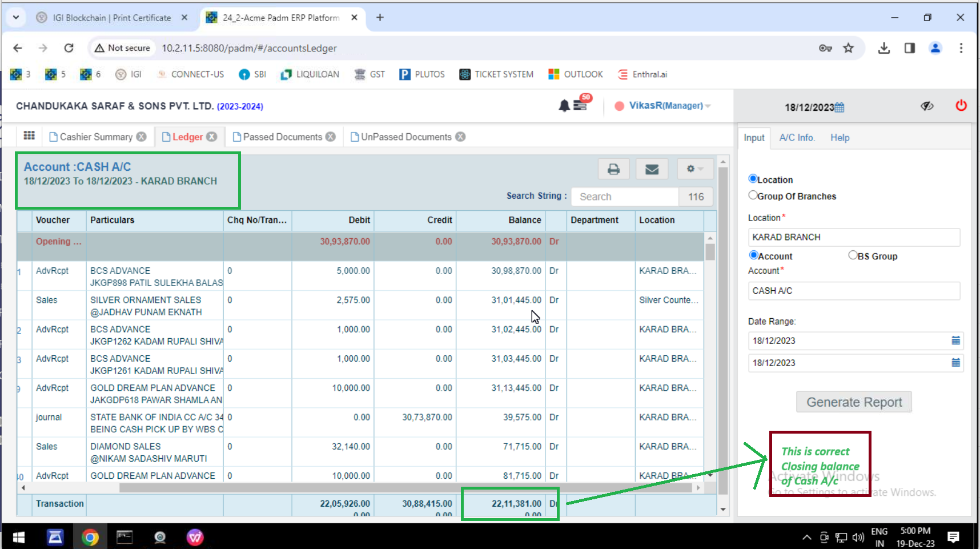Select the DIAMOND SALES row

pyautogui.click(x=360, y=452)
